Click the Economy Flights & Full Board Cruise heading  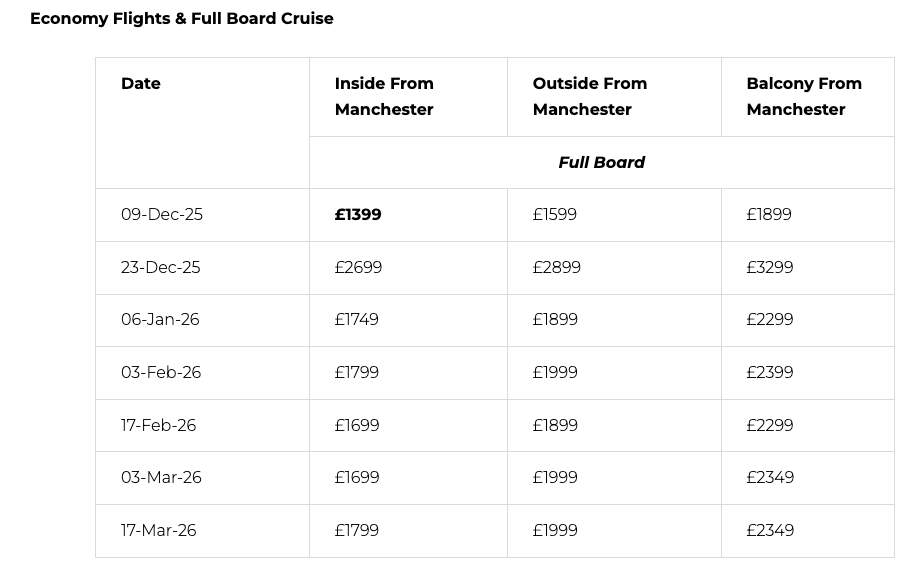tap(182, 19)
